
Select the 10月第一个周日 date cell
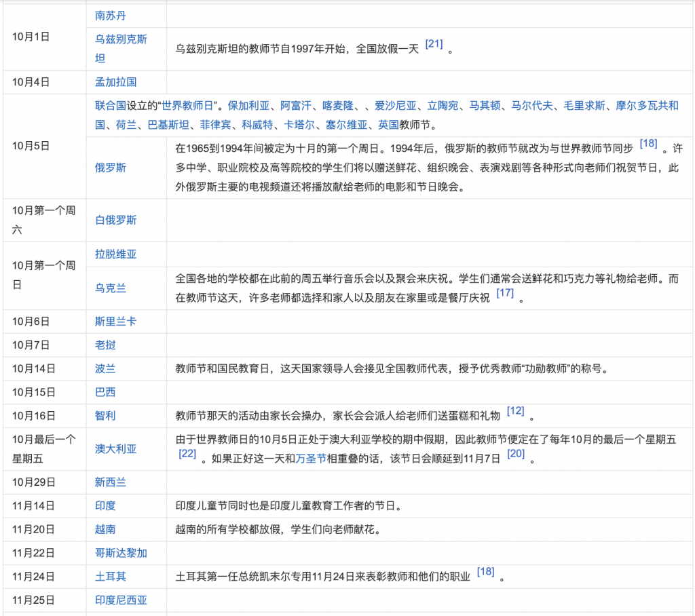(43, 275)
